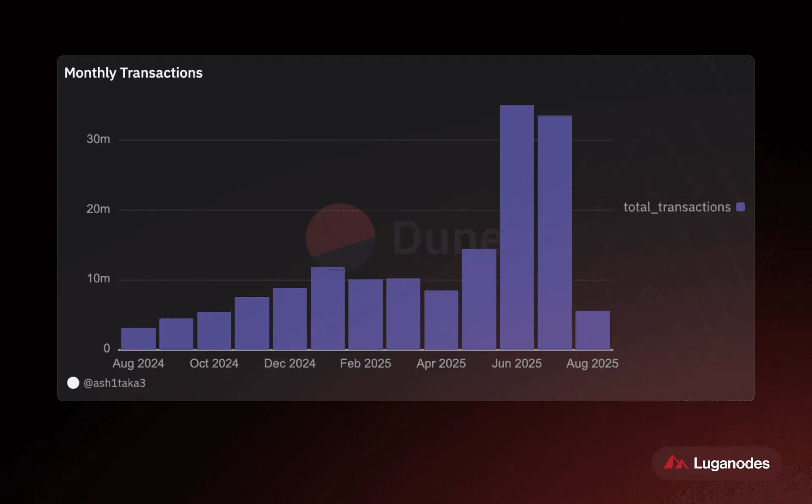Click the Monthly Transactions chart title
812x504 pixels.
click(133, 73)
